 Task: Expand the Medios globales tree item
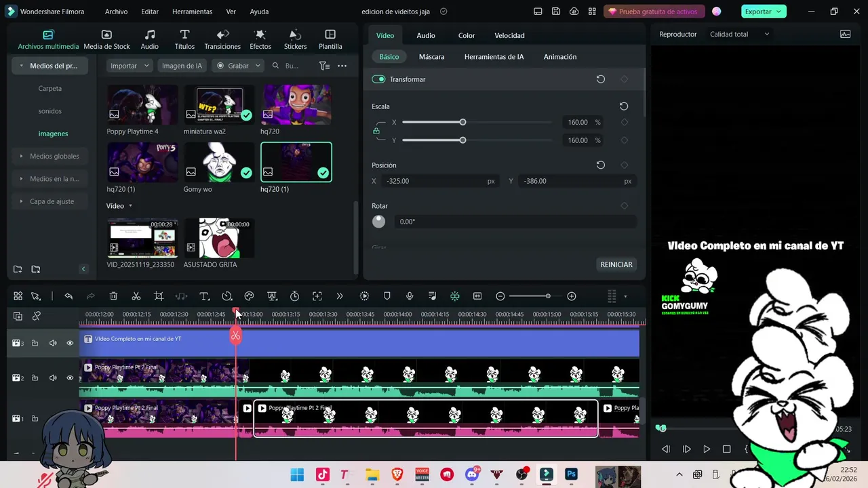coord(22,156)
